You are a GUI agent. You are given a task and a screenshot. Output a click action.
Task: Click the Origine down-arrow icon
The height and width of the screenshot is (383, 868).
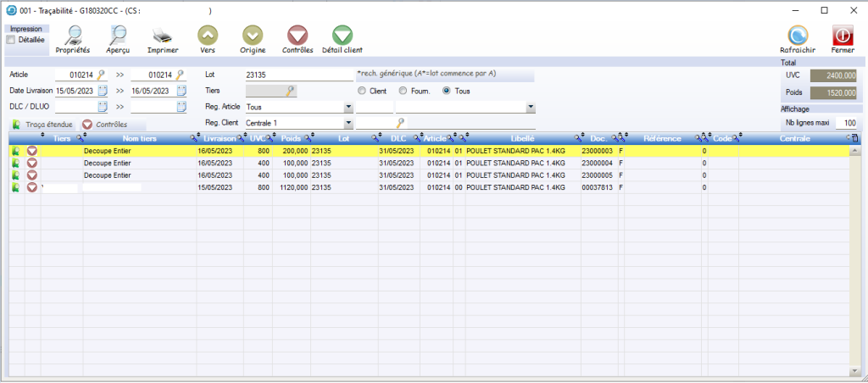point(253,36)
